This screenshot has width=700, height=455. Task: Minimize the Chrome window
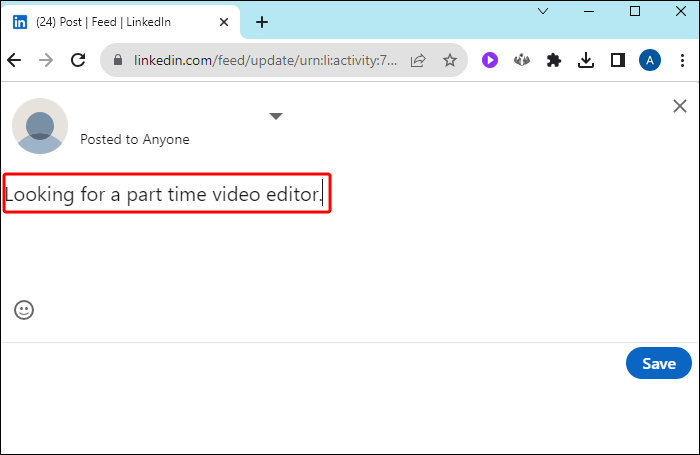(589, 11)
